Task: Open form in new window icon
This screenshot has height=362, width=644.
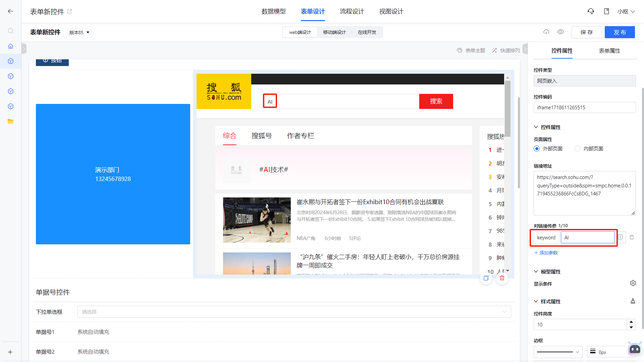Action: pos(70,11)
